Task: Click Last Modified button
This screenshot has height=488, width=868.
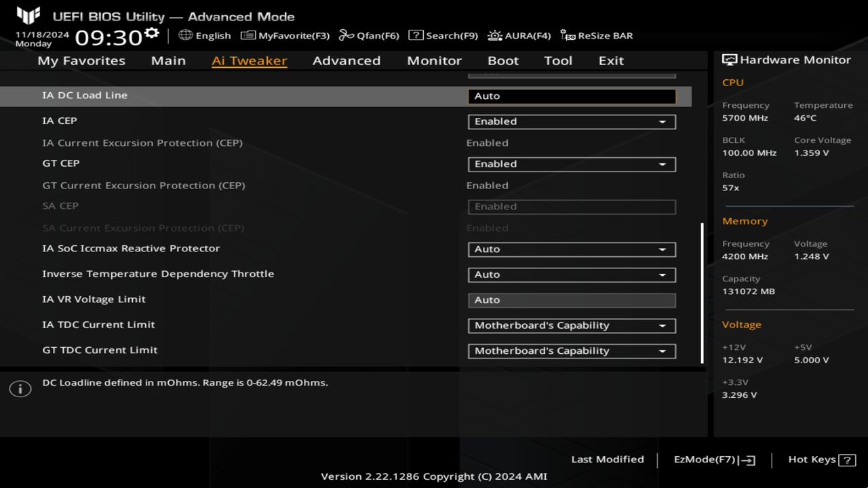Action: pos(608,460)
